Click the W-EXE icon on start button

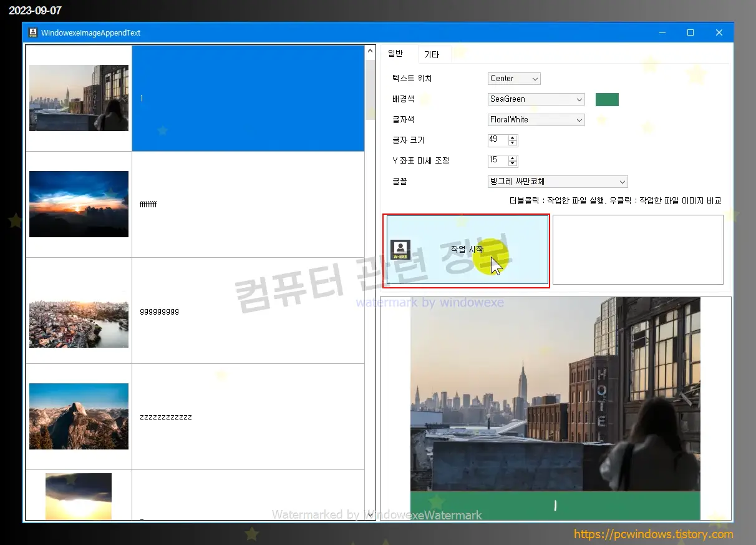click(400, 250)
